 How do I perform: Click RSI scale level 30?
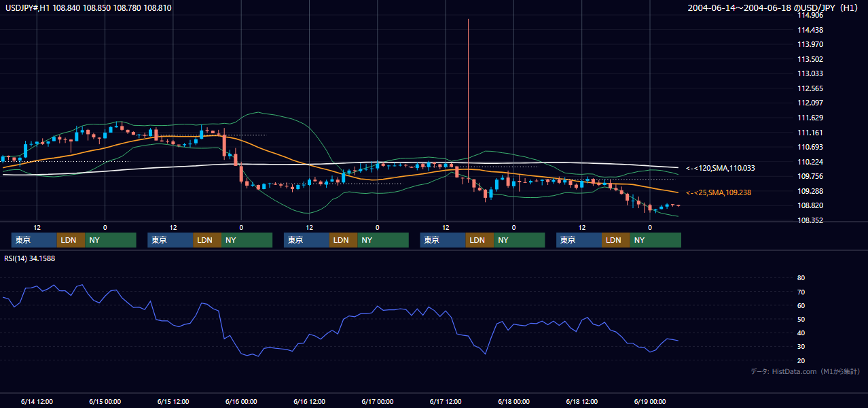[801, 346]
